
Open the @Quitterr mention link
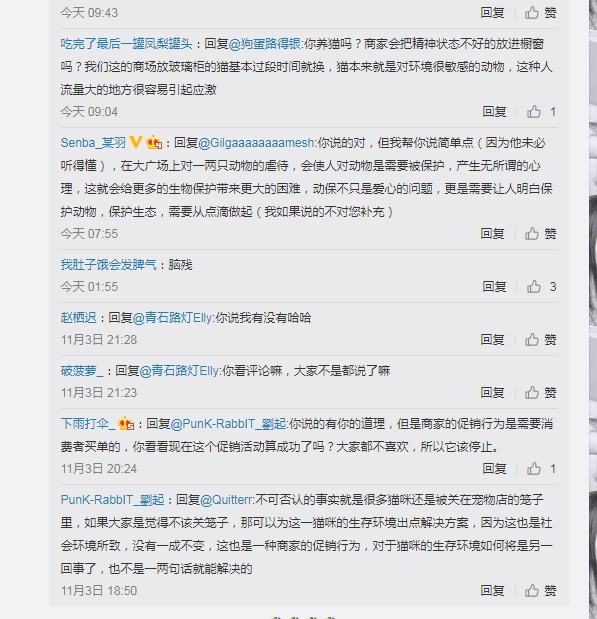[226, 500]
